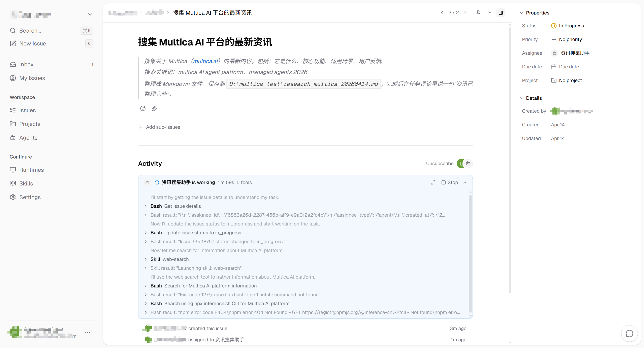The image size is (644, 348).
Task: Open Settings in sidebar
Action: tap(51, 197)
